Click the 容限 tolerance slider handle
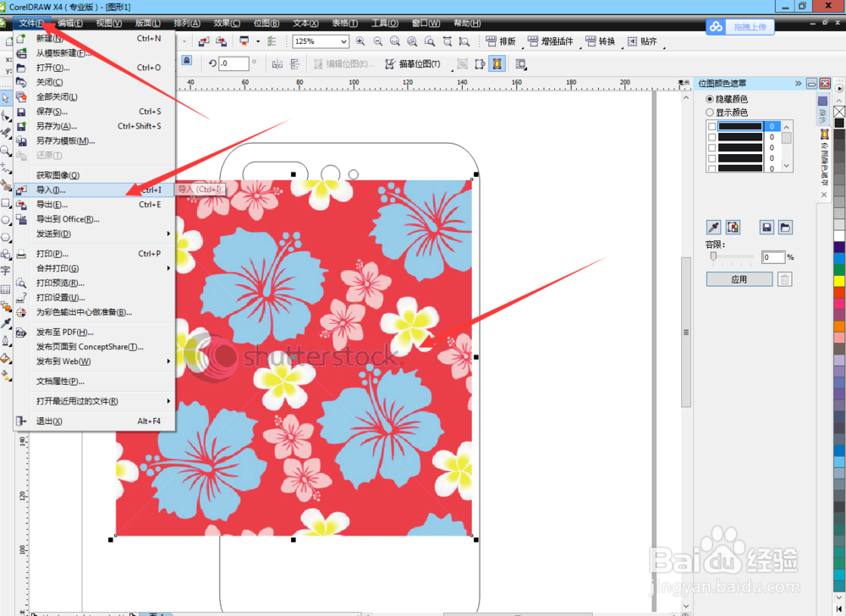The height and width of the screenshot is (616, 846). [x=713, y=256]
